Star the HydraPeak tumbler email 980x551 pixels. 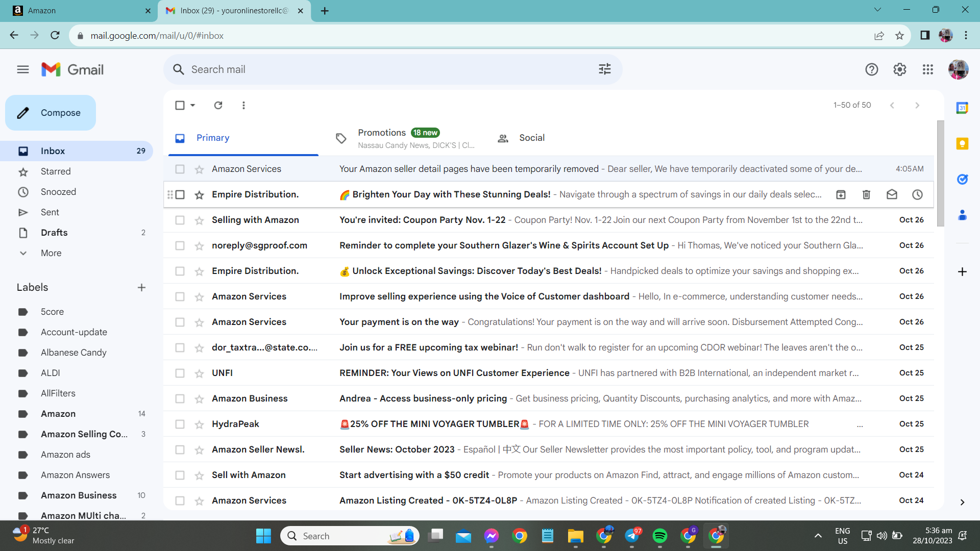[199, 424]
